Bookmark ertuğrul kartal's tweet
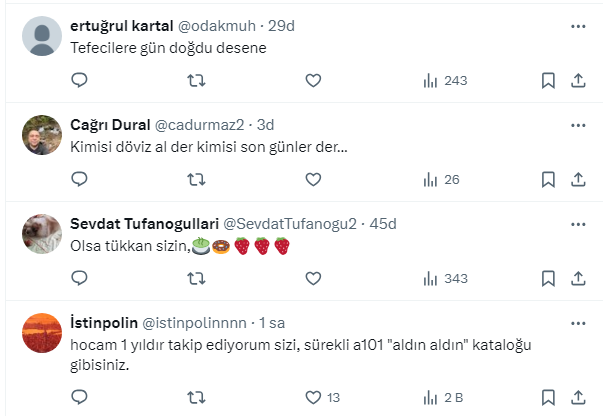This screenshot has width=603, height=416. [548, 80]
